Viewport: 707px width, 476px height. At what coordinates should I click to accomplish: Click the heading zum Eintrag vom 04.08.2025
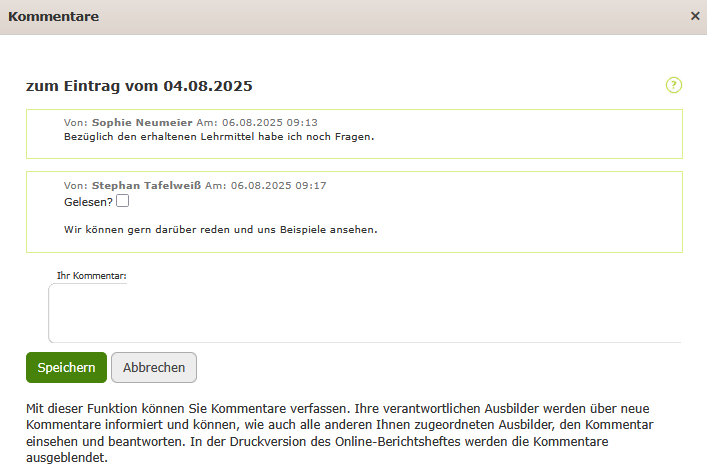(x=139, y=86)
